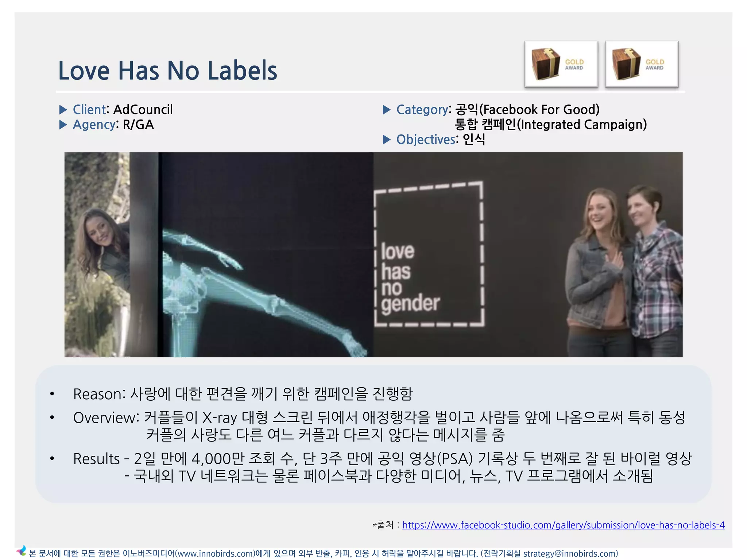Click the Agency: R/GA text
This screenshot has width=747, height=560.
(113, 125)
